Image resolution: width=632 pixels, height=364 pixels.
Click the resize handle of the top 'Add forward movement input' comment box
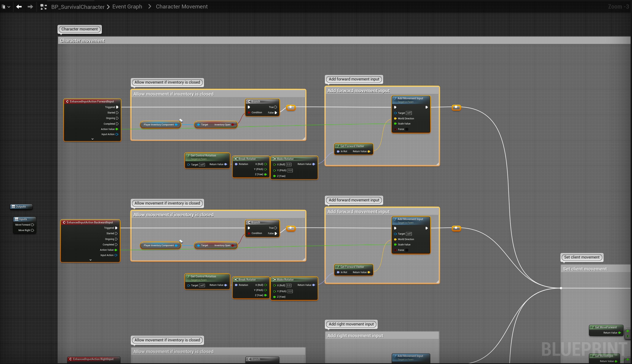click(438, 164)
